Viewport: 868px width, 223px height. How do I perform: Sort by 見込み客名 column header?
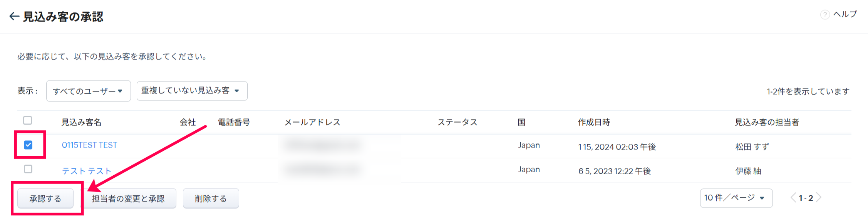click(82, 122)
